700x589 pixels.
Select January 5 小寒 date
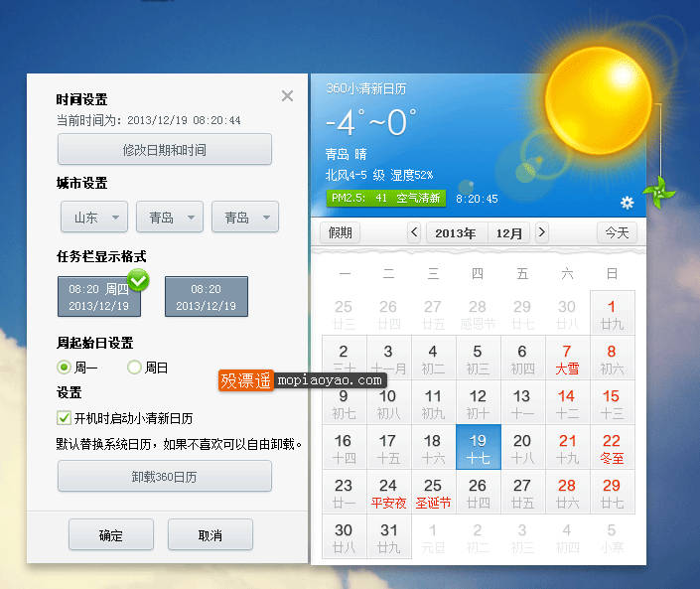pos(612,536)
